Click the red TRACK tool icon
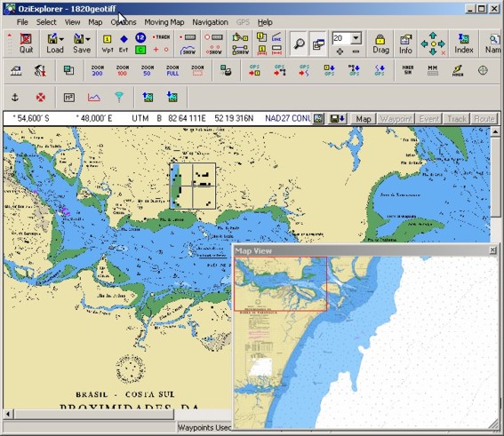This screenshot has height=436, width=504. [162, 37]
